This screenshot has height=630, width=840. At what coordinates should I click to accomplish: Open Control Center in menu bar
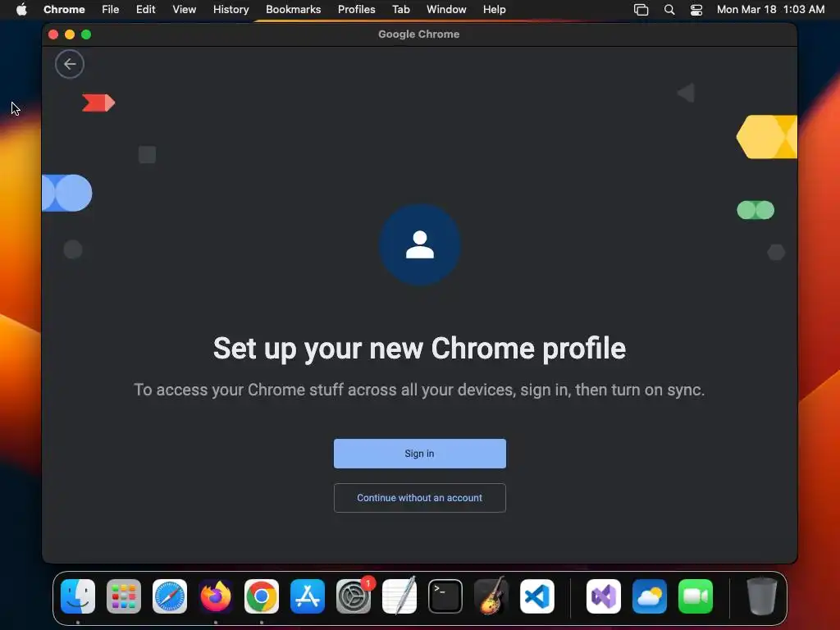696,10
